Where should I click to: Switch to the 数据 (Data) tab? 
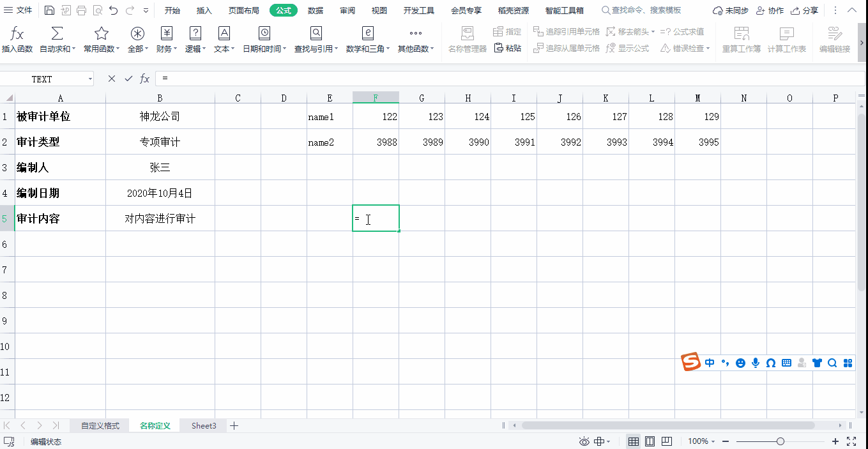coord(316,10)
